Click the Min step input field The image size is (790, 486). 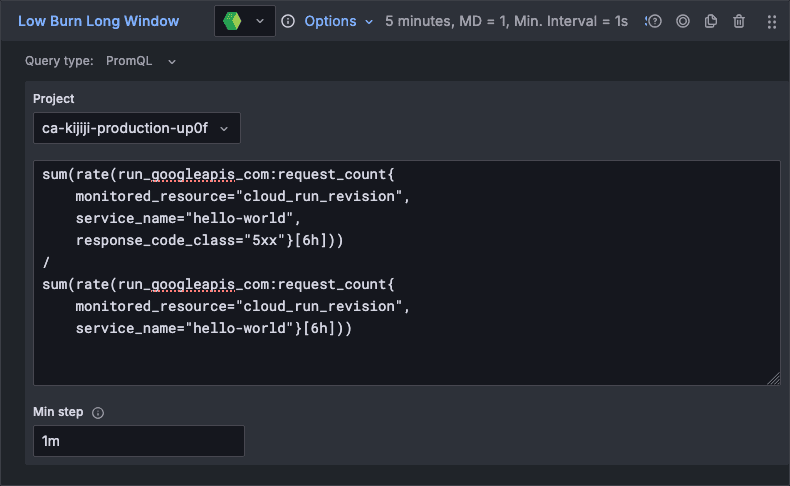139,441
